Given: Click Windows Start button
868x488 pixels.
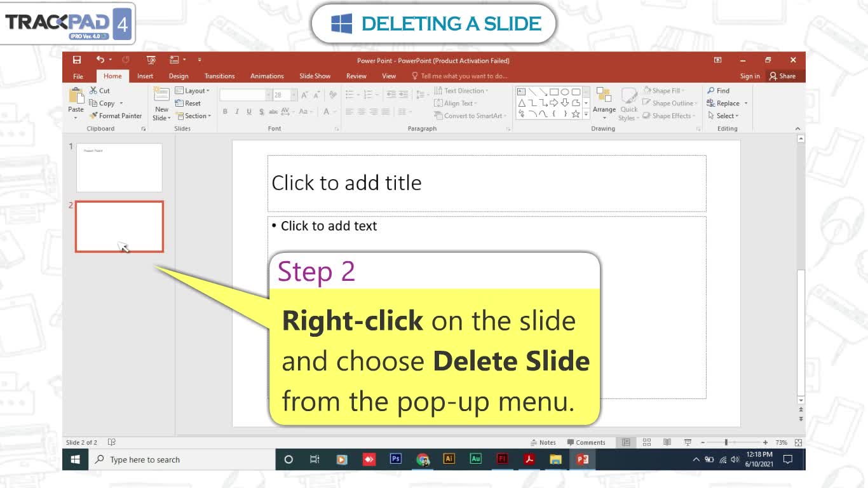Looking at the screenshot, I should [x=75, y=459].
